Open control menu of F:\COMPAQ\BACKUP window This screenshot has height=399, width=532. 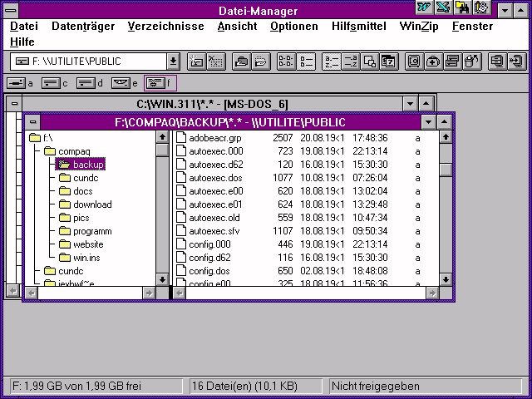33,122
